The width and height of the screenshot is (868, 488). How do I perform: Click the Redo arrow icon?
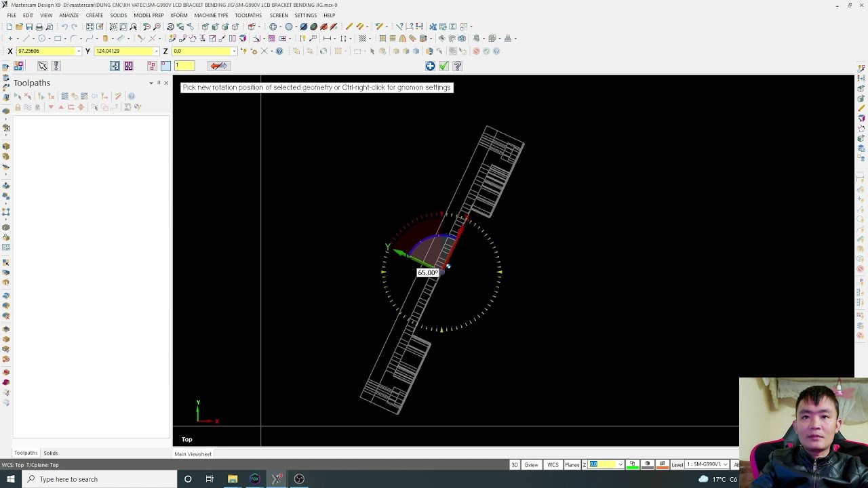[x=75, y=26]
